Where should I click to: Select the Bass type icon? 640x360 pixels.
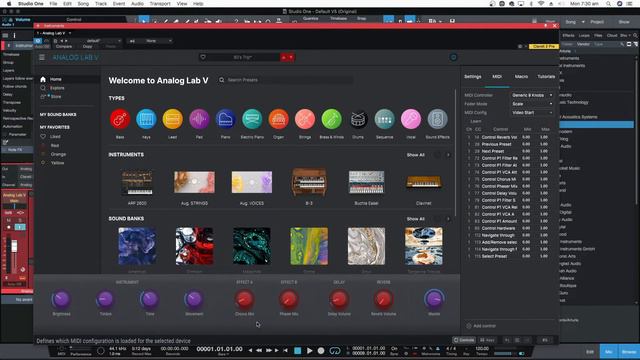[120, 119]
